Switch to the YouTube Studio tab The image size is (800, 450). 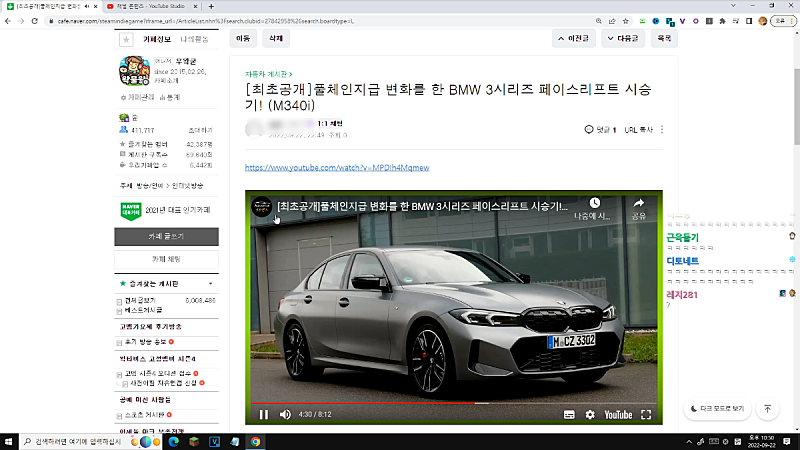click(151, 6)
